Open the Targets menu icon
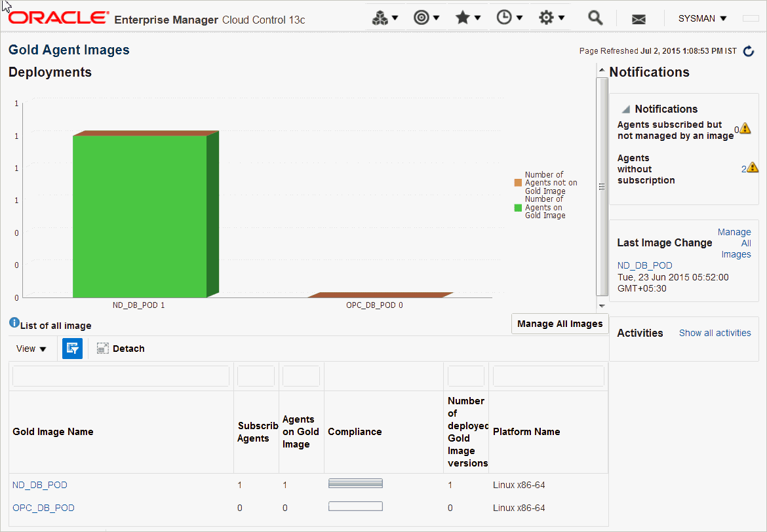The width and height of the screenshot is (767, 532). point(426,18)
